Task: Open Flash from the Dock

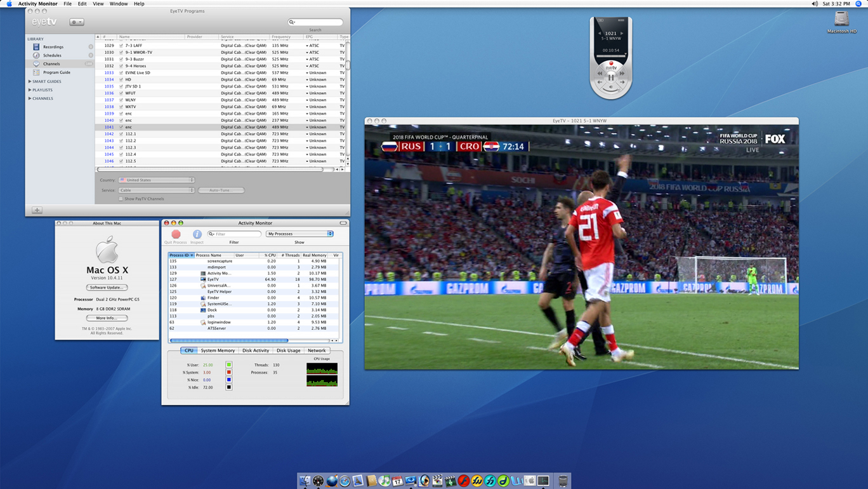Action: (x=464, y=481)
